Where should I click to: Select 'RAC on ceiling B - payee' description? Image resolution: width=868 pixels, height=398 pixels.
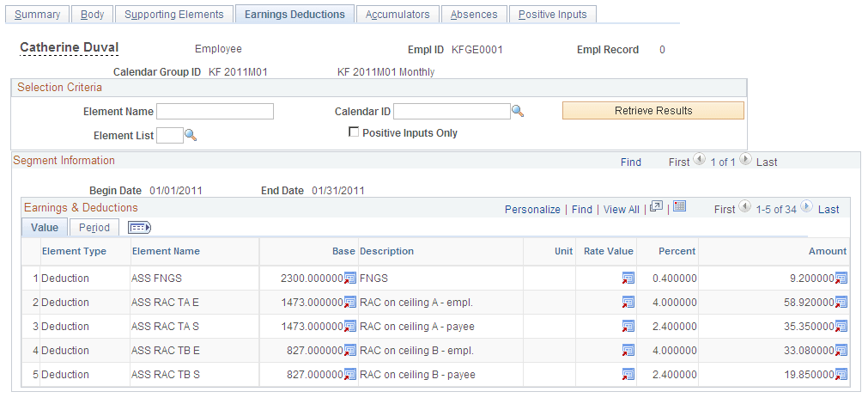pos(417,375)
